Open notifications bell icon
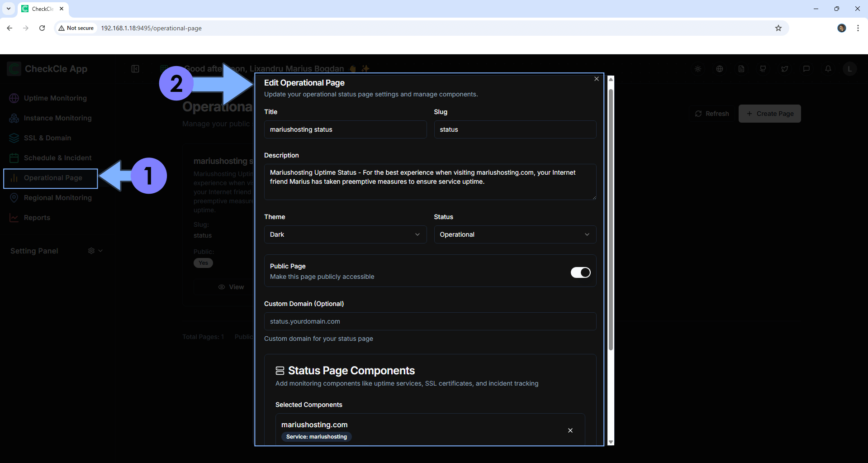Image resolution: width=868 pixels, height=463 pixels. [x=828, y=69]
